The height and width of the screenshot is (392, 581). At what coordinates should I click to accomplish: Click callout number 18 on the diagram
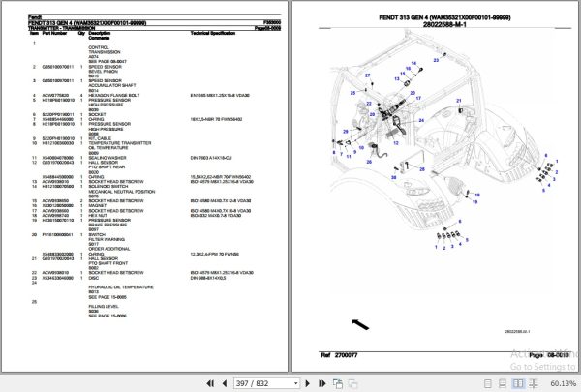pos(477,195)
